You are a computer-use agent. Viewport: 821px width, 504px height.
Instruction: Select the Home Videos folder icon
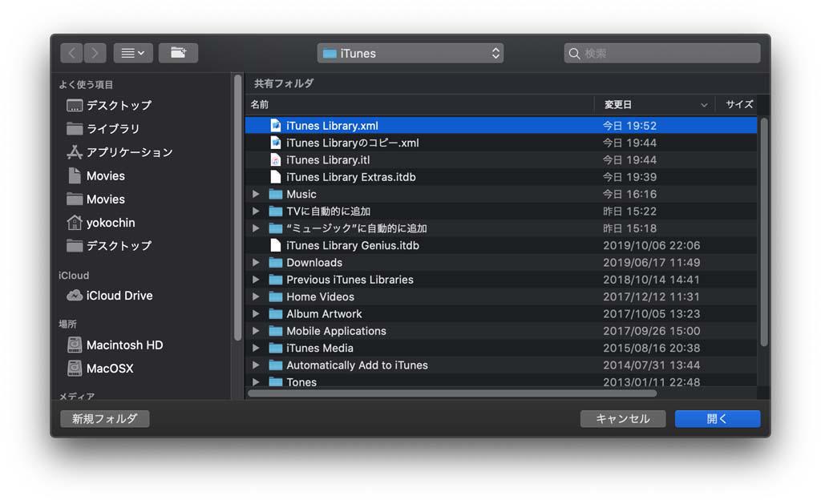click(x=276, y=296)
